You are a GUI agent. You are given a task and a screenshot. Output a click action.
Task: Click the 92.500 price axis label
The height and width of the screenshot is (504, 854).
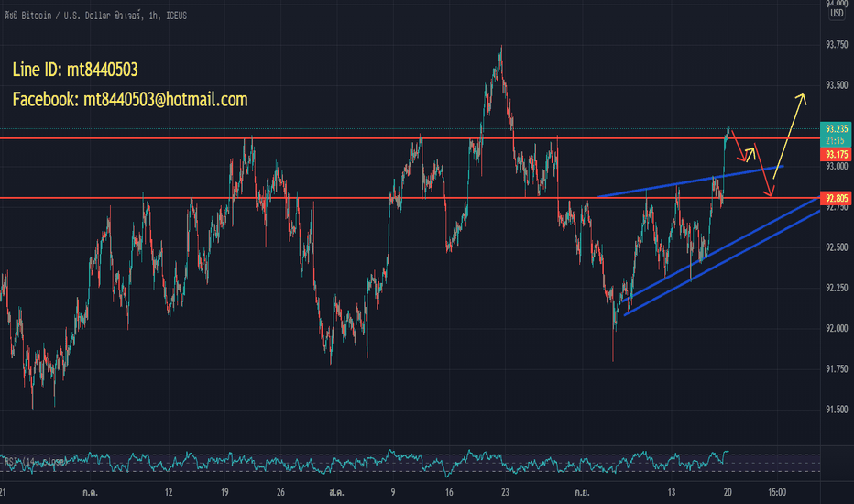point(837,247)
